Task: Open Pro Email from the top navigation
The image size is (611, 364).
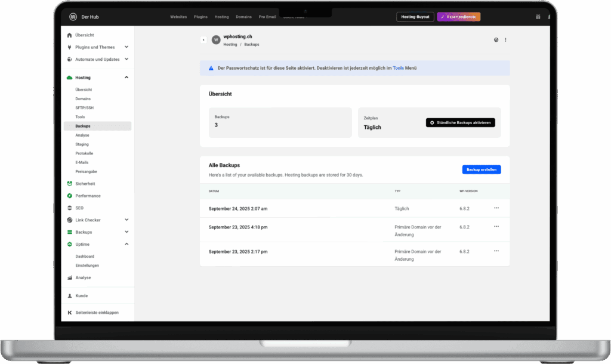Action: tap(267, 17)
